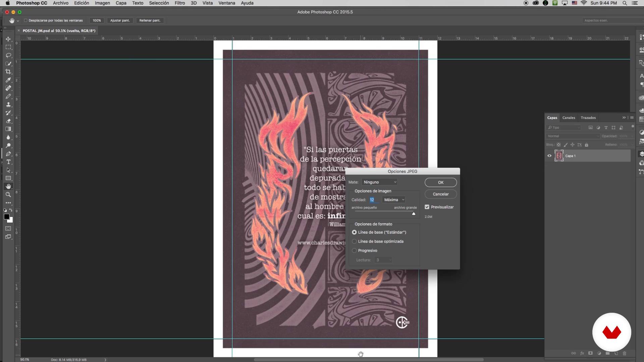Select the Type tool
This screenshot has height=362, width=644.
(x=8, y=162)
